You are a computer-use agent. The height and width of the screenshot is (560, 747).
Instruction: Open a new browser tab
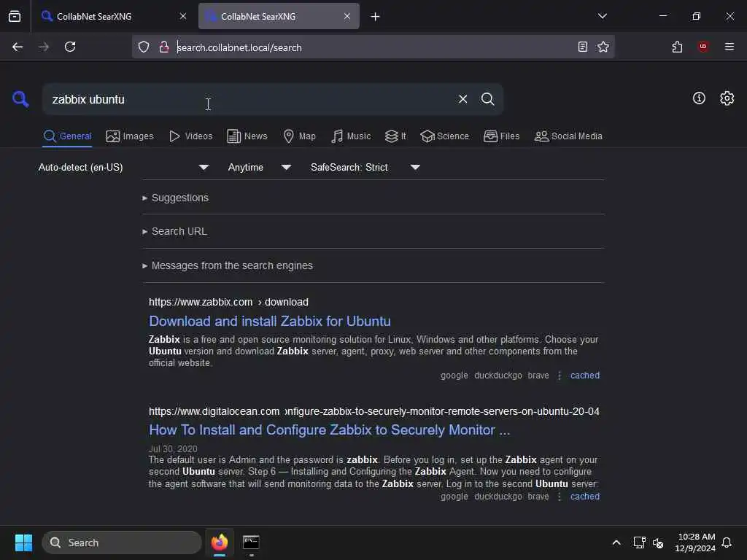click(375, 17)
